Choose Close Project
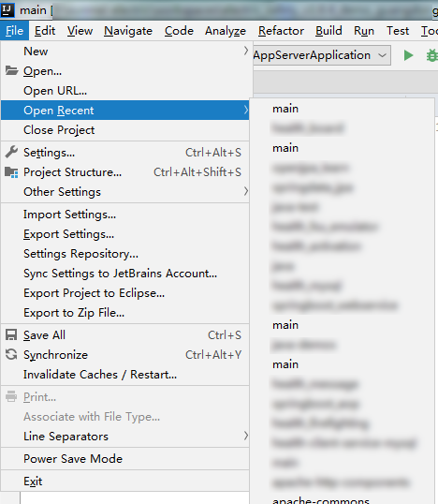The image size is (438, 504). click(125, 130)
